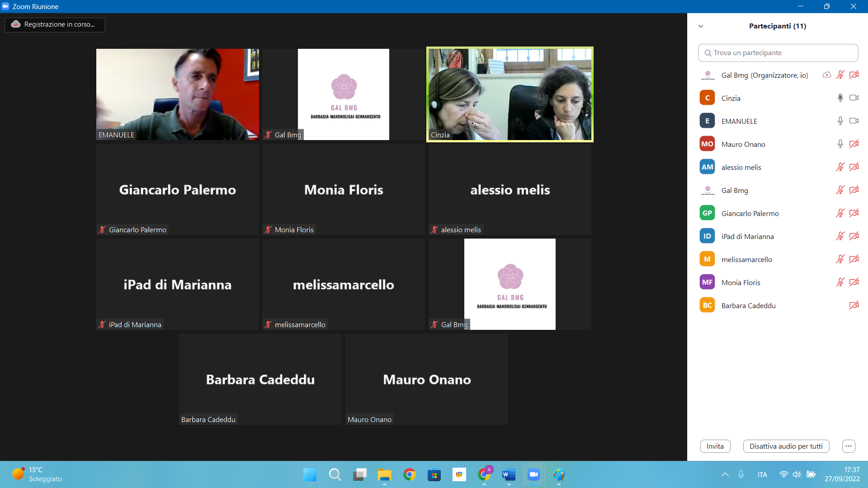Select Cinzia's highlighted video thumbnail
Screen dimensions: 868x488
tap(509, 94)
